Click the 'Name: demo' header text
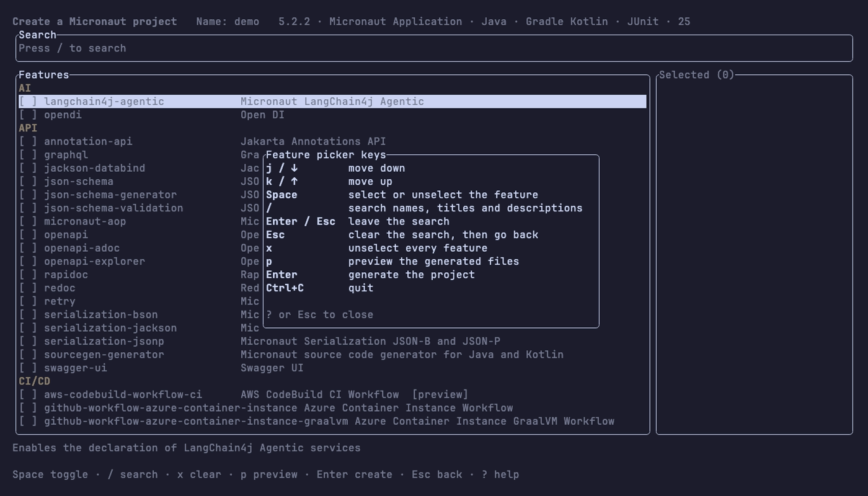Screen dimensions: 868x496 tap(228, 22)
